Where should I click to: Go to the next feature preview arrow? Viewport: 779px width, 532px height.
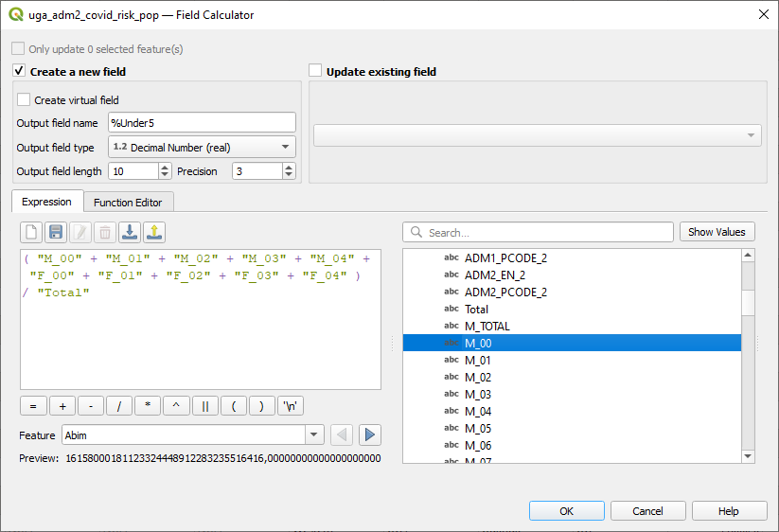[370, 434]
